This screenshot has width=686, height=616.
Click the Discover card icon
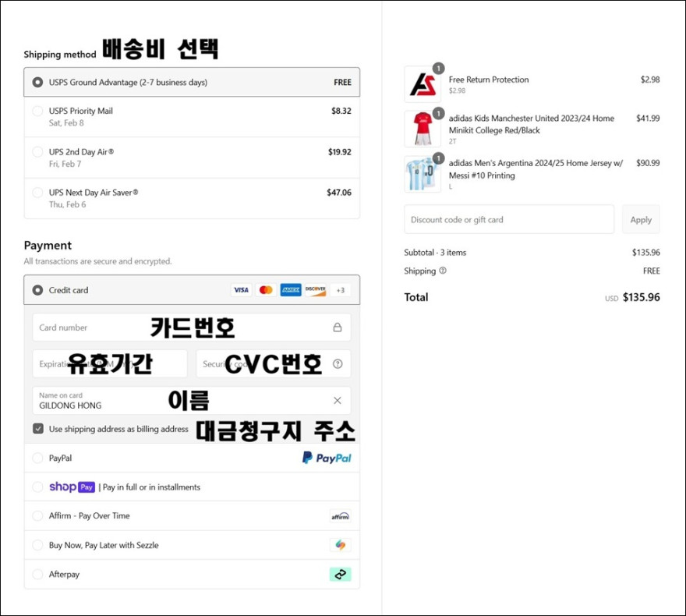(316, 290)
